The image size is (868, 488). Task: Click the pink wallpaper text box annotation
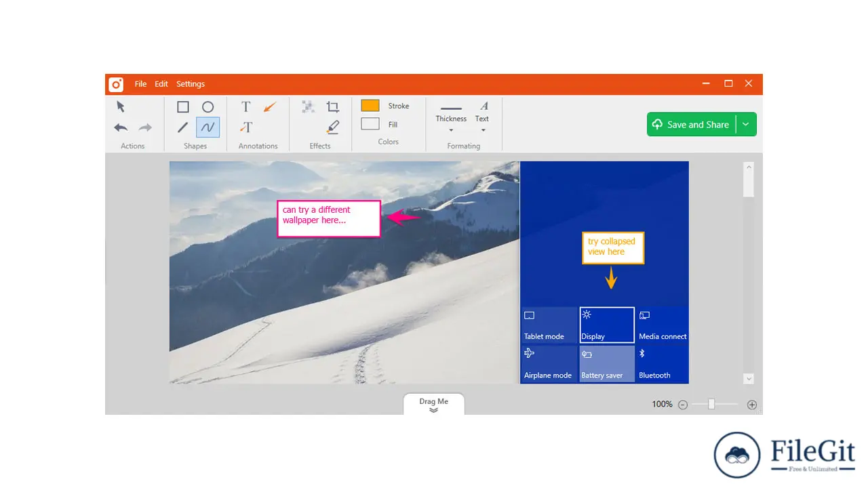[329, 218]
